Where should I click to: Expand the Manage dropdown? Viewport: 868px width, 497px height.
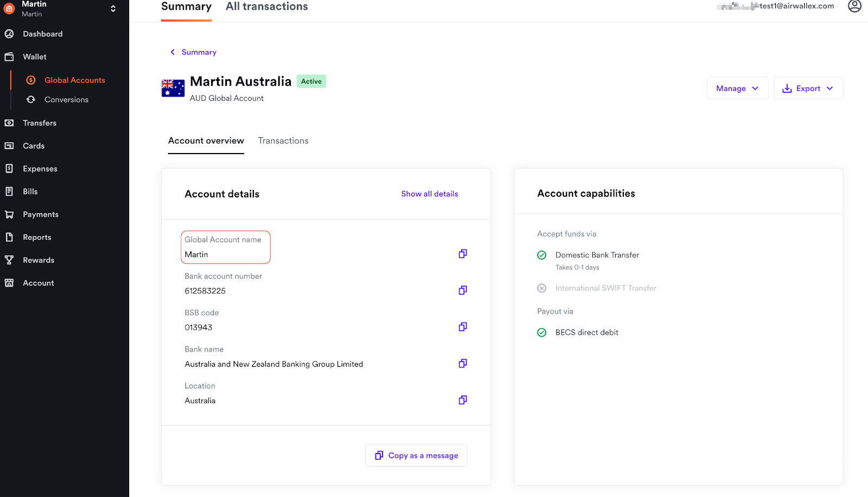tap(737, 88)
